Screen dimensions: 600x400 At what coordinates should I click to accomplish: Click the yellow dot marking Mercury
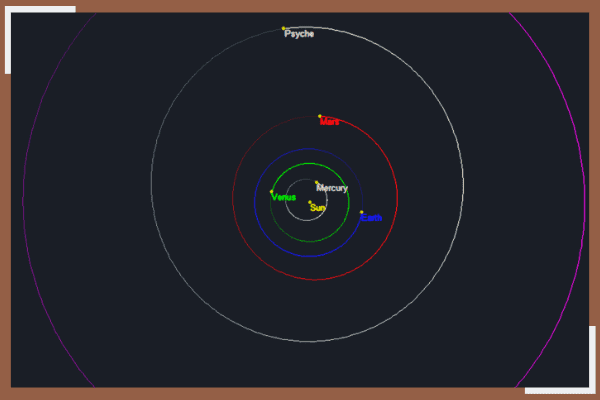point(316,182)
